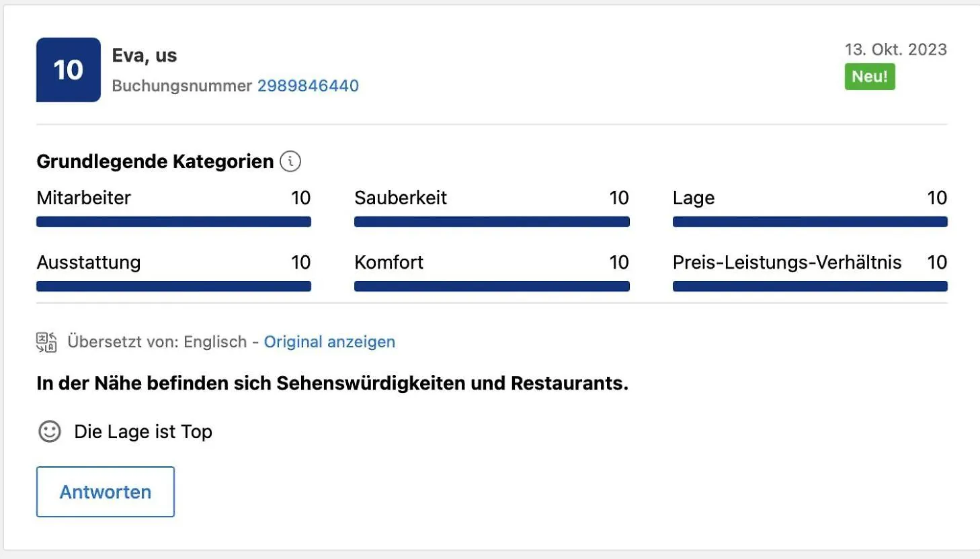The height and width of the screenshot is (559, 980).
Task: Click the Antworten button
Action: [x=106, y=492]
